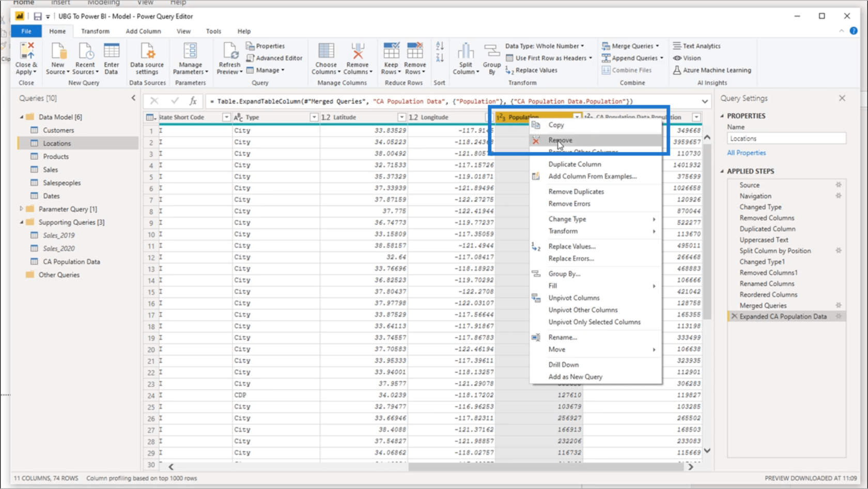
Task: Click the Group By ribbon icon
Action: (492, 51)
